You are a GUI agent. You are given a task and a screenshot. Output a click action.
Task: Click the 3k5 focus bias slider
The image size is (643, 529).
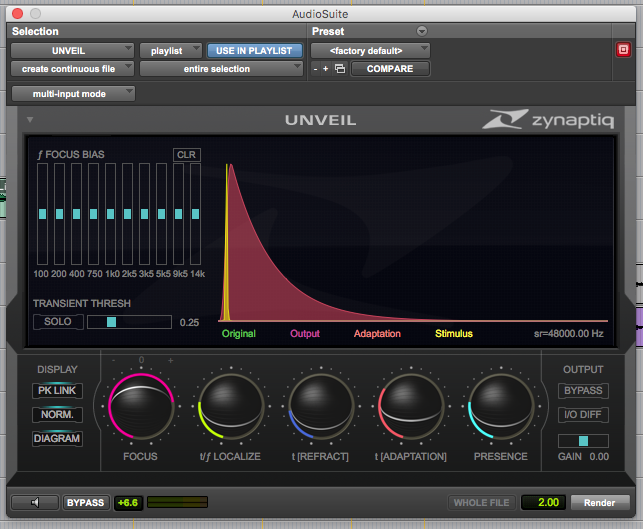coord(144,214)
